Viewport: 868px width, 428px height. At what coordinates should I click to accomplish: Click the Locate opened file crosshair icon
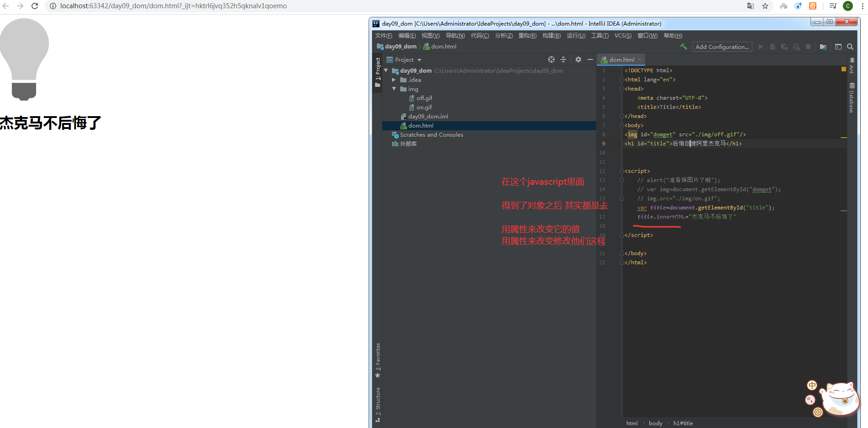(551, 59)
